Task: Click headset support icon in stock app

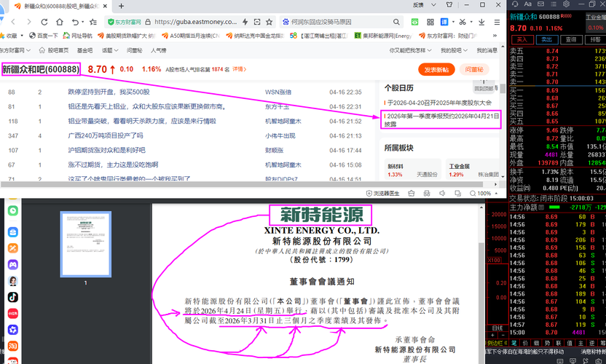Action: click(x=515, y=4)
